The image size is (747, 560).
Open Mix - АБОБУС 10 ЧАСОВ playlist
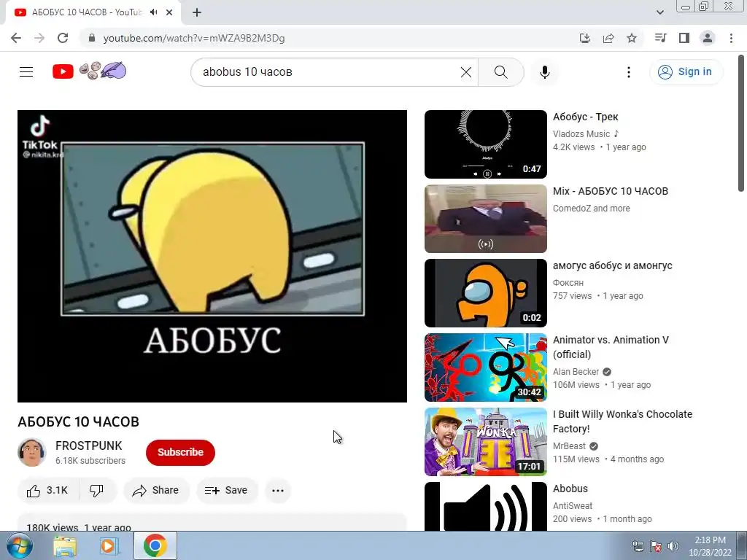coord(611,191)
